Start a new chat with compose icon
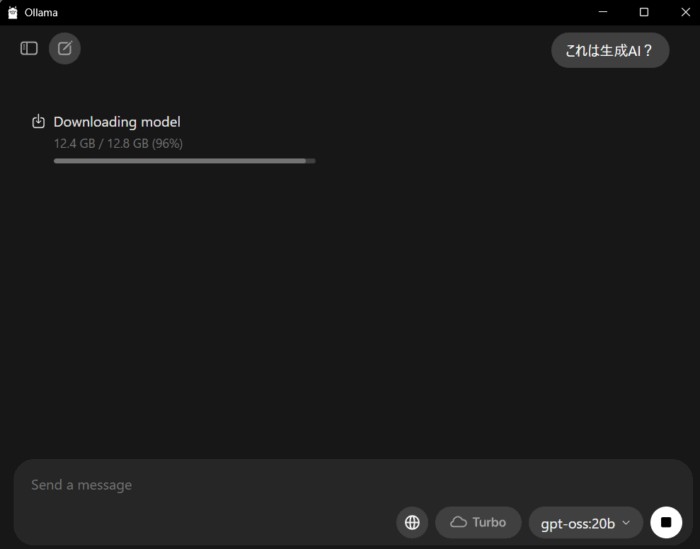Viewport: 700px width, 549px height. [x=65, y=48]
